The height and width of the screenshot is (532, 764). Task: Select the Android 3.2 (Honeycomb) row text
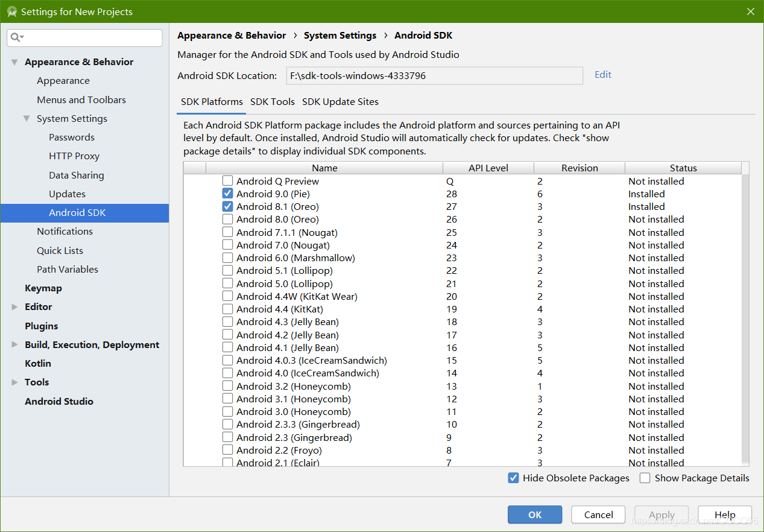[x=294, y=386]
